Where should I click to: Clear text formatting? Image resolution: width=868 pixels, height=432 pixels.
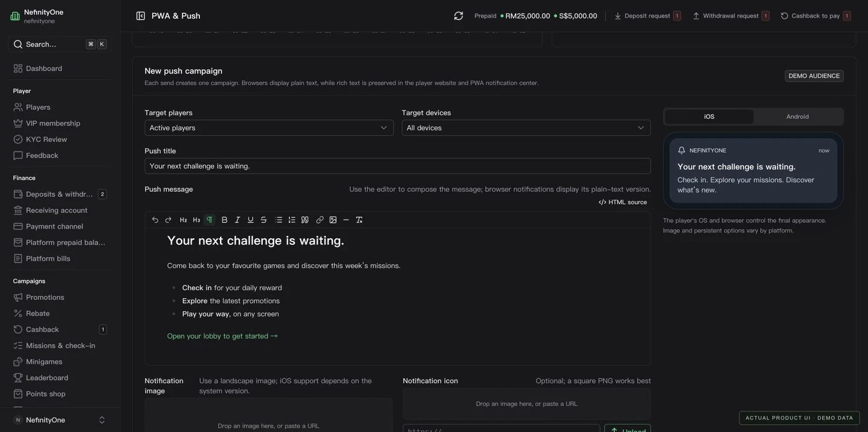pos(359,220)
